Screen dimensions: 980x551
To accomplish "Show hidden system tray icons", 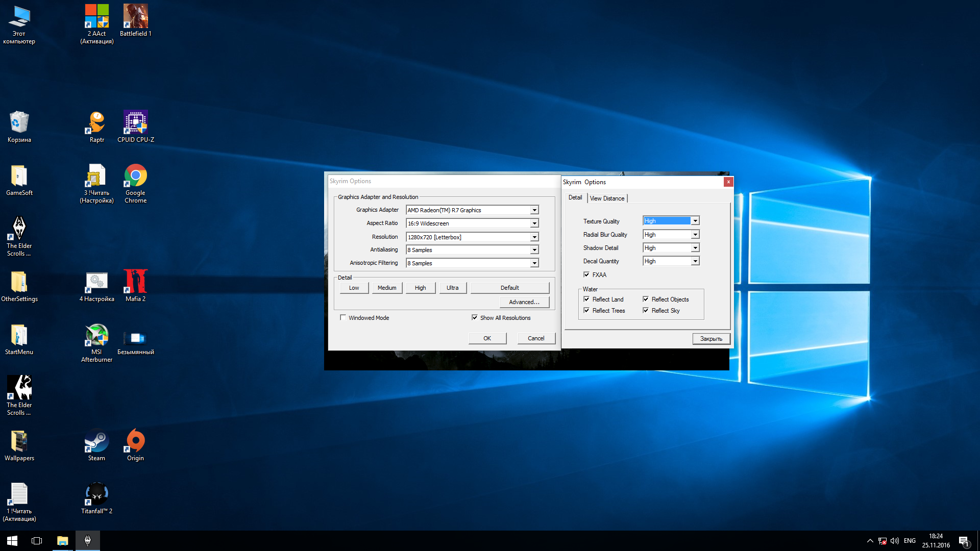I will point(870,541).
